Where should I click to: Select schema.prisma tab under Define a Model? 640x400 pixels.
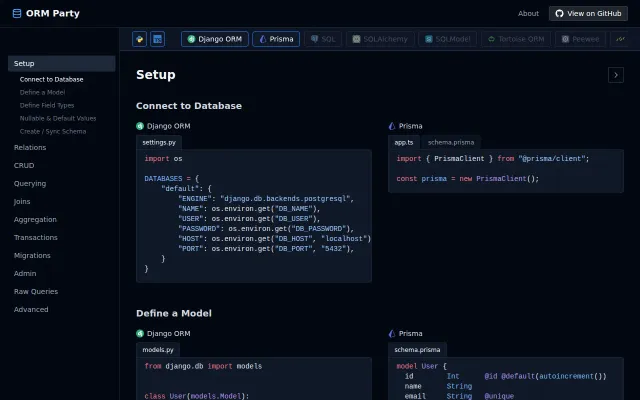pyautogui.click(x=417, y=350)
